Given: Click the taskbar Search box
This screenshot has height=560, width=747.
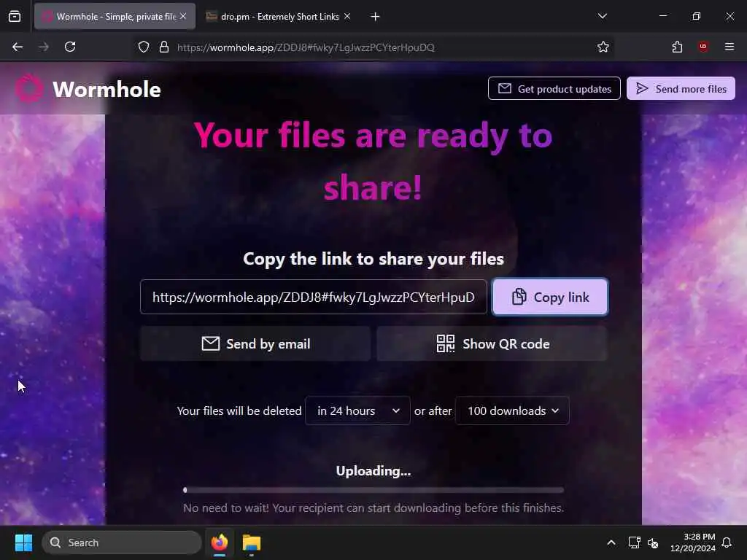Looking at the screenshot, I should (122, 542).
